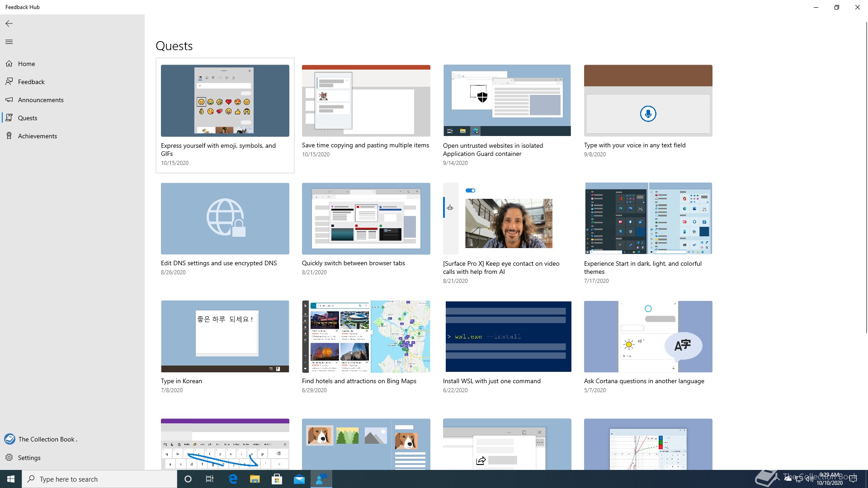
Task: Click the back arrow icon
Action: [9, 23]
